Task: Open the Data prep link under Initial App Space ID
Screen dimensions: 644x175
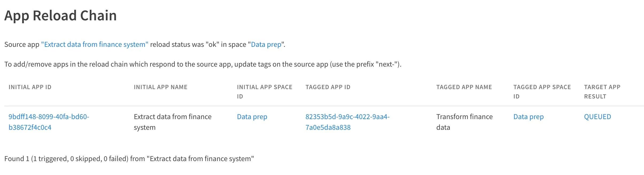Action: [252, 117]
